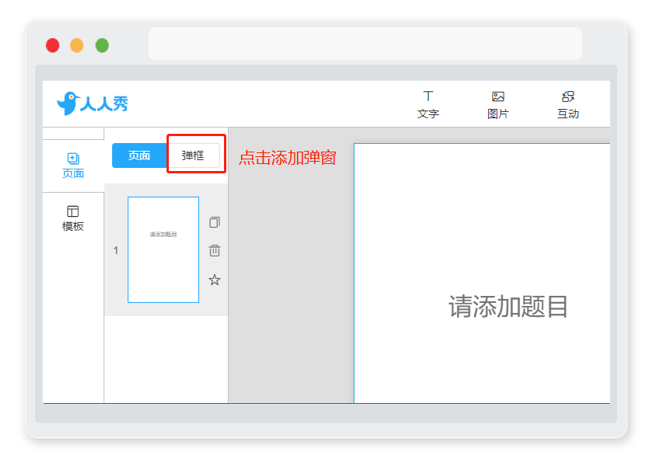The width and height of the screenshot is (659, 460).
Task: Click the star favorite page icon
Action: point(214,280)
